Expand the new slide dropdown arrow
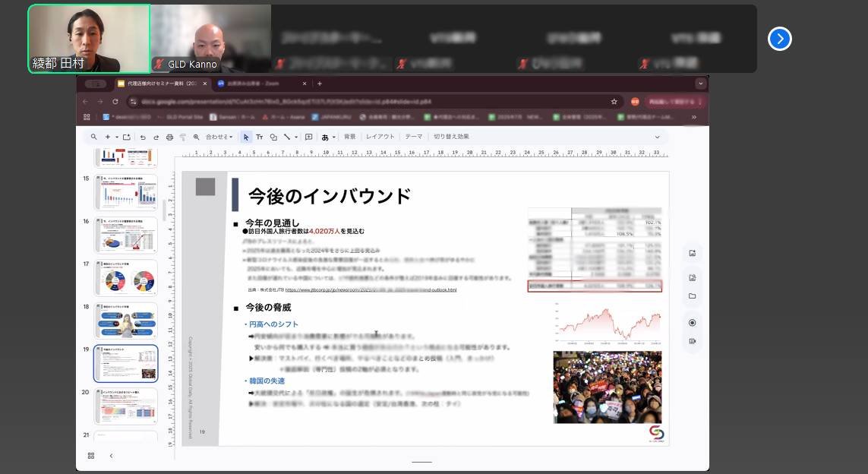 116,137
